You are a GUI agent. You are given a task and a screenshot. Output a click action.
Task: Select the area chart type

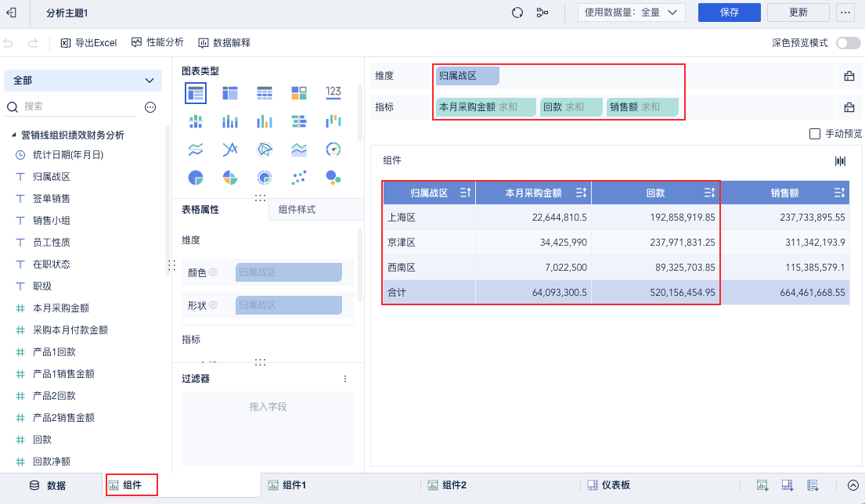coord(299,149)
